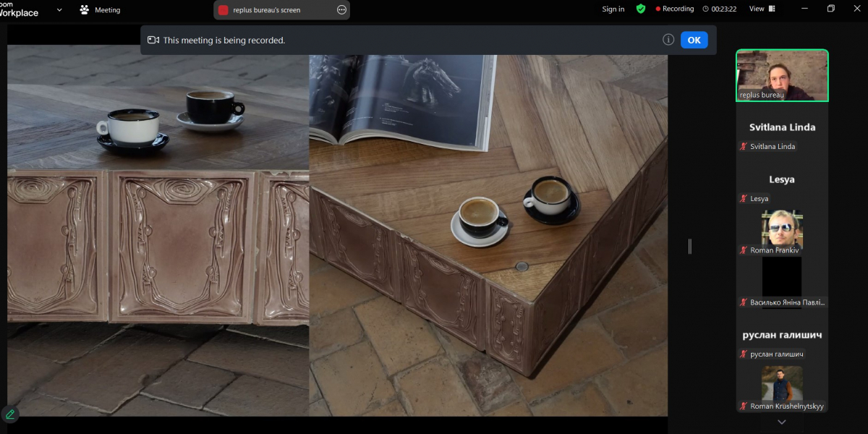Click the red screen share indicator
This screenshot has width=868, height=434.
coord(224,10)
